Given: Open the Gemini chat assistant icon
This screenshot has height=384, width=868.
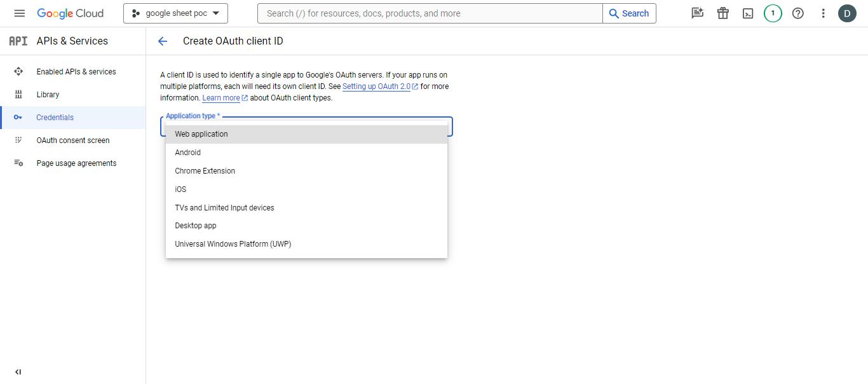Looking at the screenshot, I should [698, 13].
